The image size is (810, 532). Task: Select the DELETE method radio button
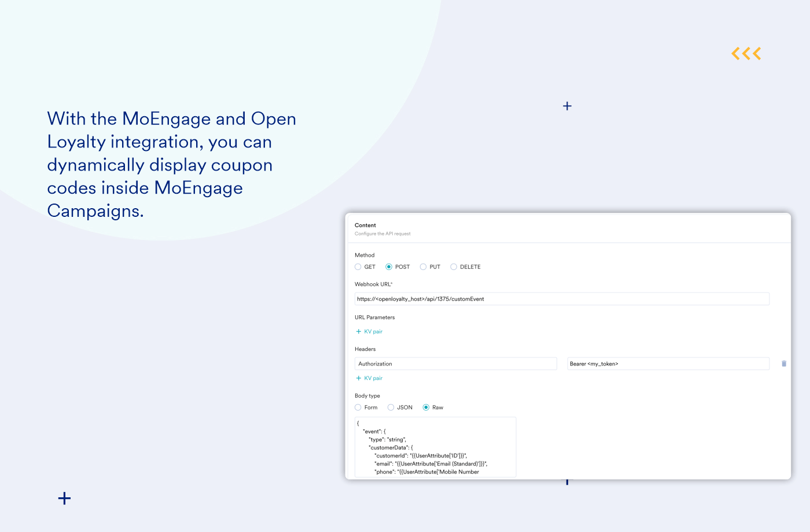click(x=454, y=267)
